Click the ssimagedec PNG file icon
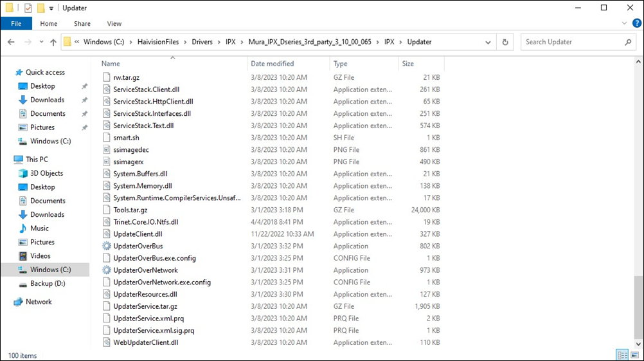 point(107,149)
